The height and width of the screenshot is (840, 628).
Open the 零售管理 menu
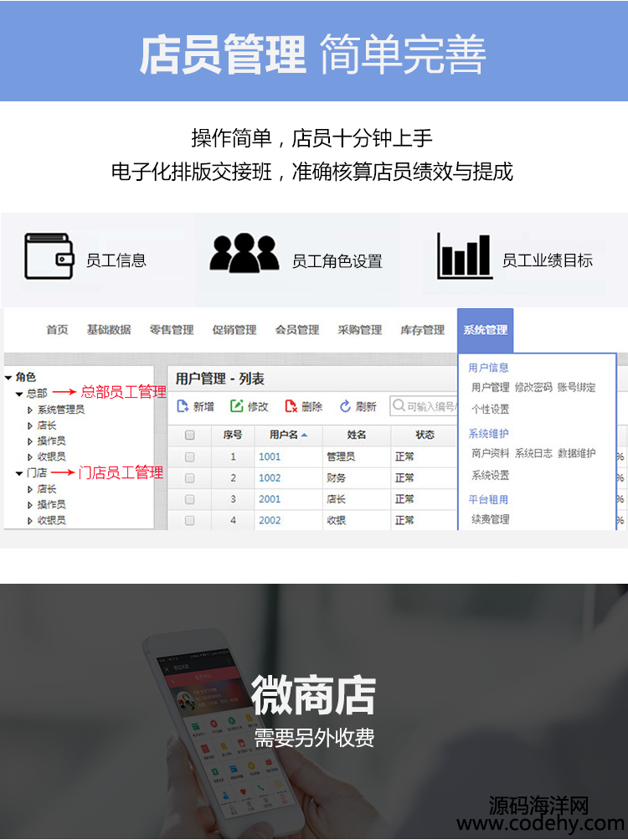[172, 330]
